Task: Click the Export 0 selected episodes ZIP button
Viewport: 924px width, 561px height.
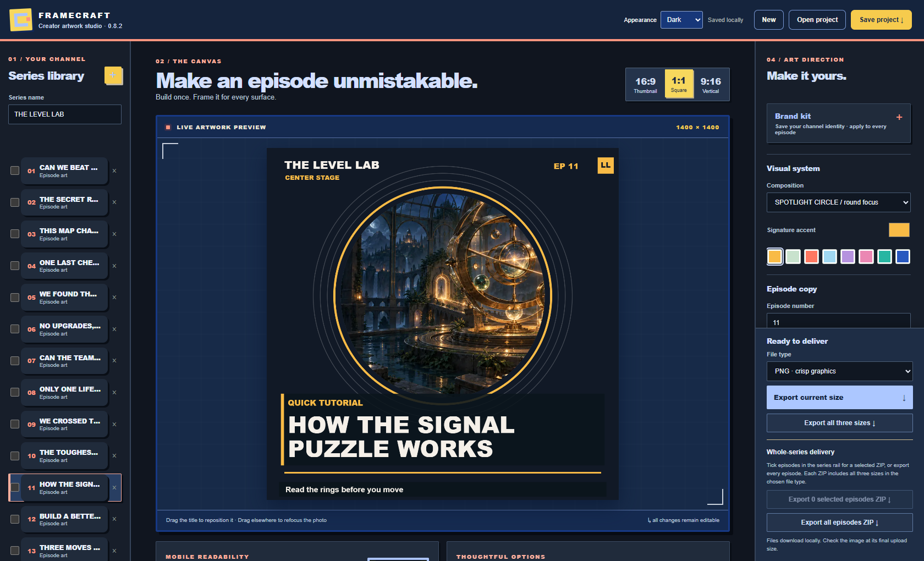Action: point(840,499)
